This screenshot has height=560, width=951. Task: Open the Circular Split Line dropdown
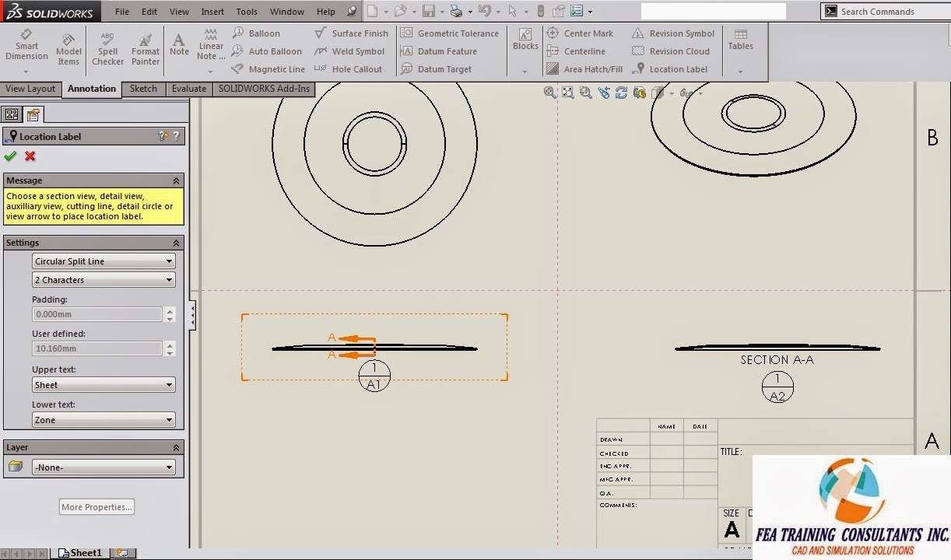[171, 261]
